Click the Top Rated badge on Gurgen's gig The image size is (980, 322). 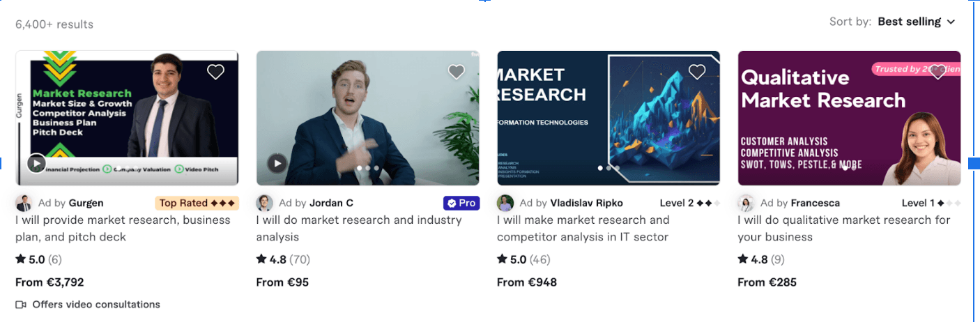[197, 203]
